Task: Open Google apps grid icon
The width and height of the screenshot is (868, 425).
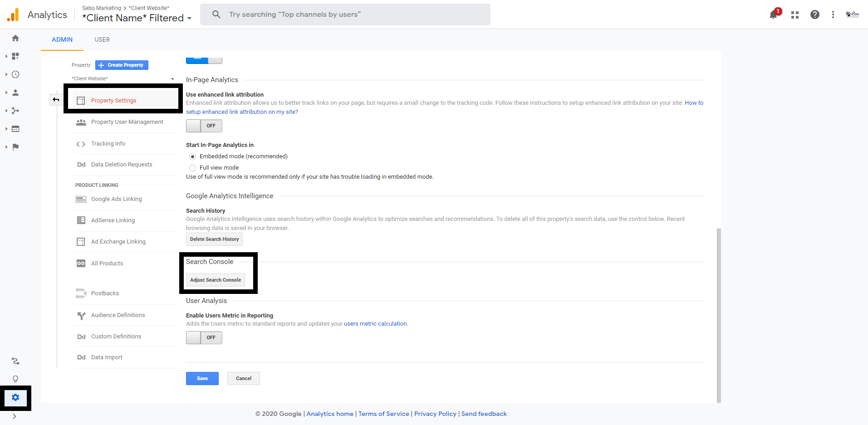Action: (795, 15)
